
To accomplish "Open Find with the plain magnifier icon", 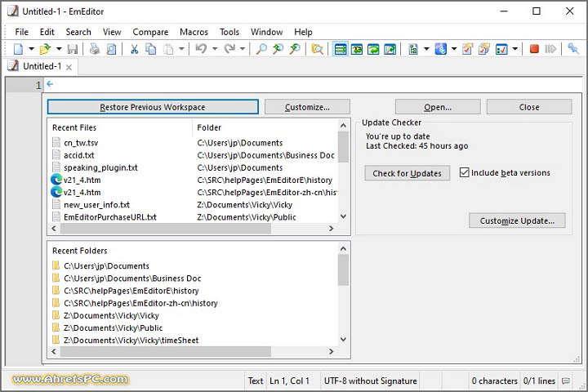I will click(261, 49).
